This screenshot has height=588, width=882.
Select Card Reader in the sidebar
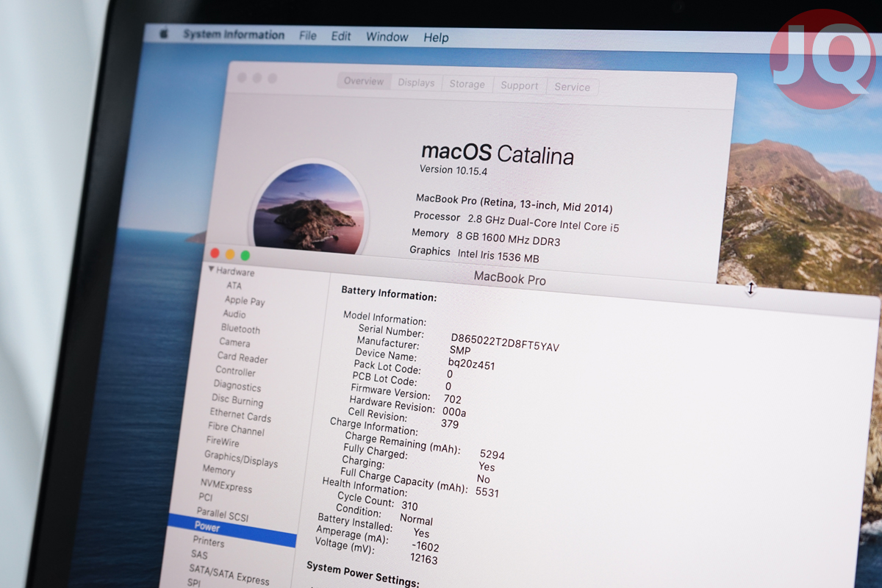[x=243, y=358]
